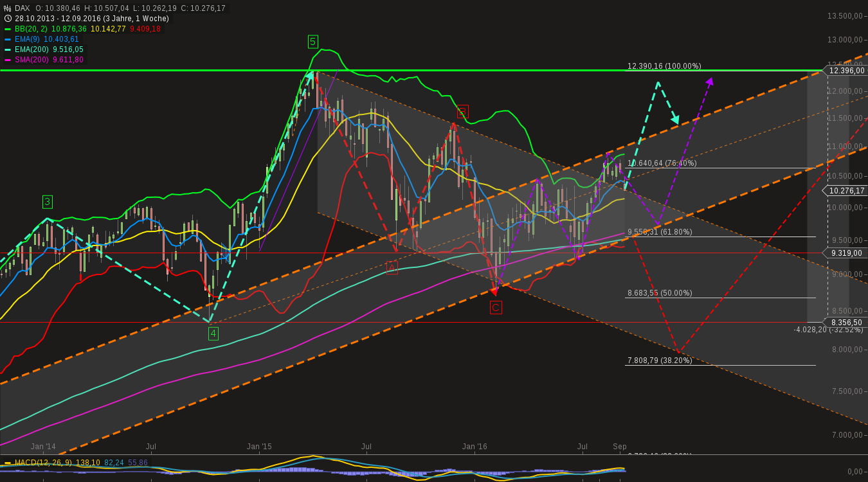Click the Fibonacci label 7.808,79 (38.20%)
The height and width of the screenshot is (482, 868).
660,361
